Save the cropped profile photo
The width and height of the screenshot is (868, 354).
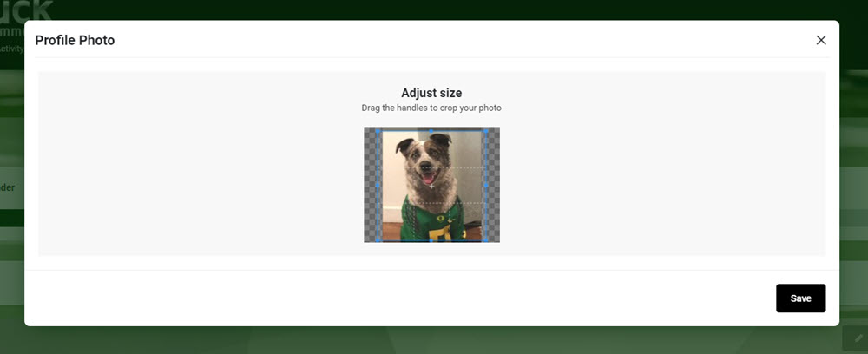pyautogui.click(x=800, y=298)
